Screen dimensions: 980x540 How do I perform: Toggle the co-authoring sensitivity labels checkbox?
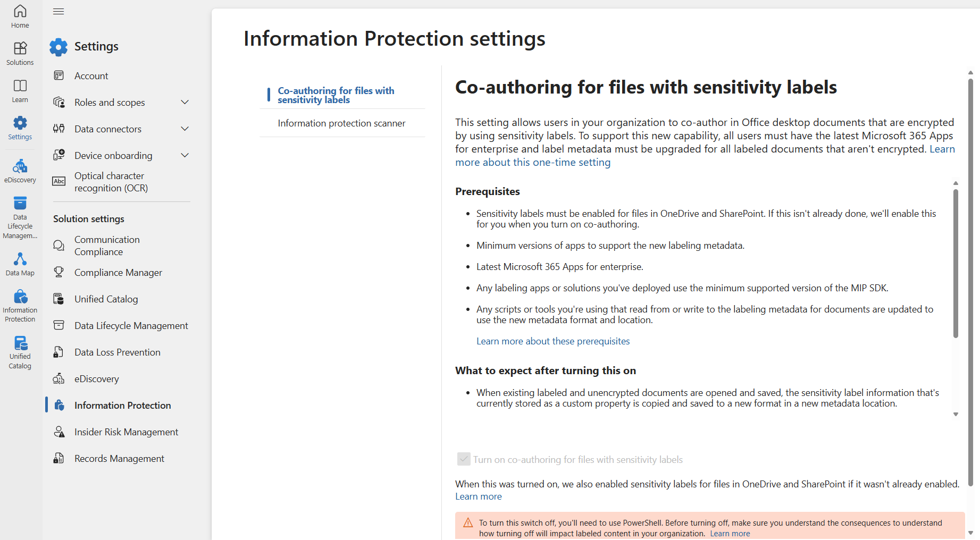[x=464, y=459]
